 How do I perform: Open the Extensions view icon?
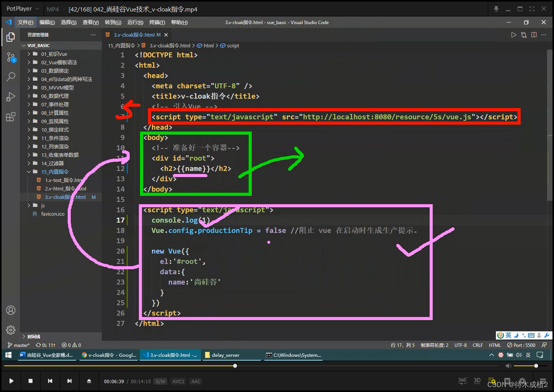11,117
